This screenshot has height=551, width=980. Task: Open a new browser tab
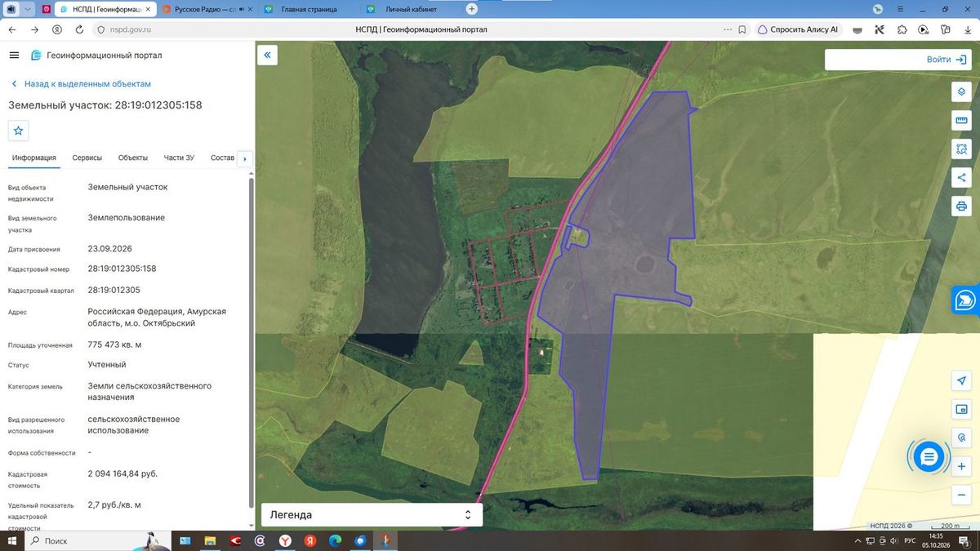[x=471, y=9]
